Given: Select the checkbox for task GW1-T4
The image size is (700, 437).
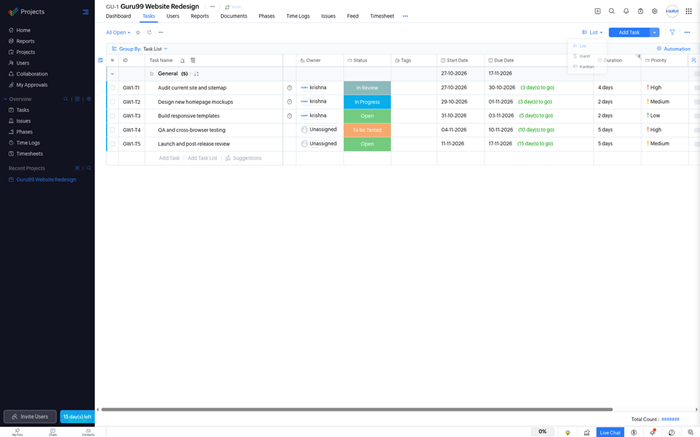Looking at the screenshot, I should [x=112, y=130].
